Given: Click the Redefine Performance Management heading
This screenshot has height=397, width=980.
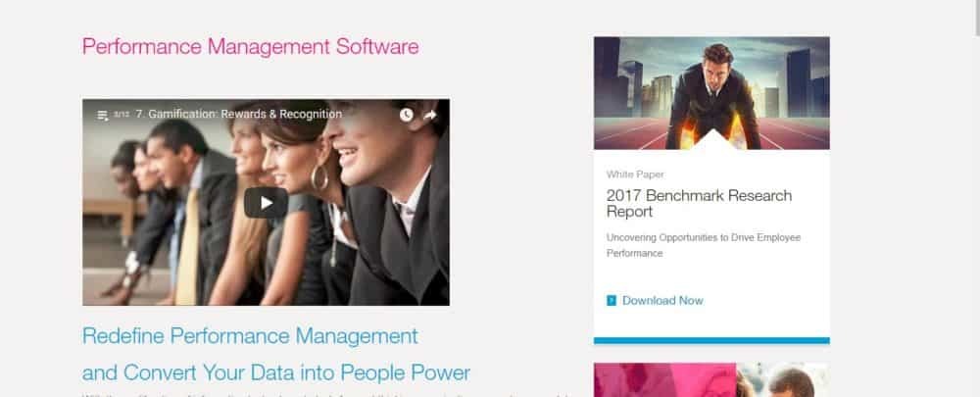Looking at the screenshot, I should 250,336.
